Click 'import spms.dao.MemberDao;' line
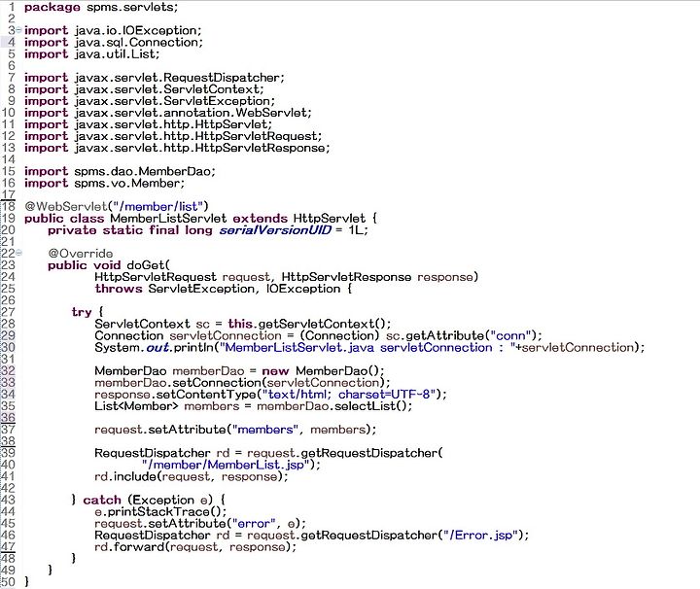 click(x=120, y=171)
